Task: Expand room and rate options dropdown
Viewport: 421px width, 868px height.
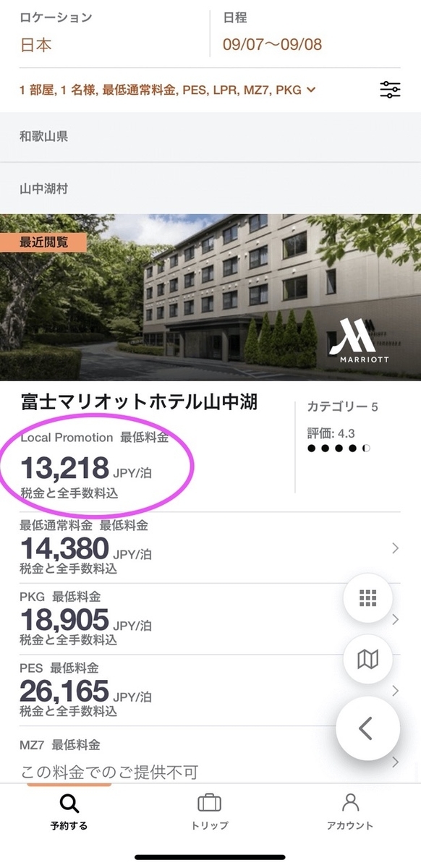Action: [x=168, y=90]
